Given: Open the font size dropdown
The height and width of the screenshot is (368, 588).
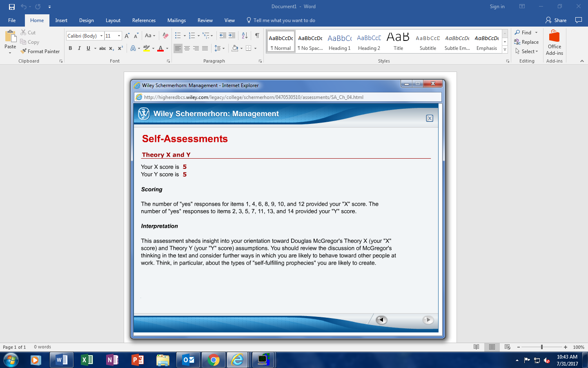Looking at the screenshot, I should [x=119, y=36].
